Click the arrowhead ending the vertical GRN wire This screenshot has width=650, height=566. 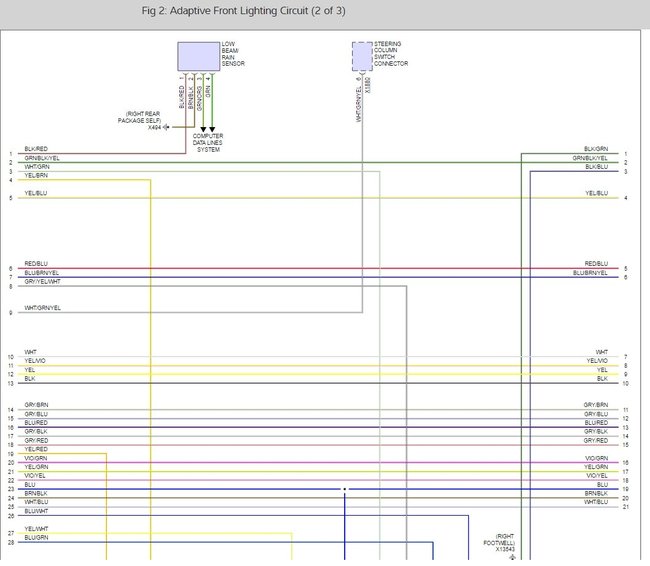212,129
